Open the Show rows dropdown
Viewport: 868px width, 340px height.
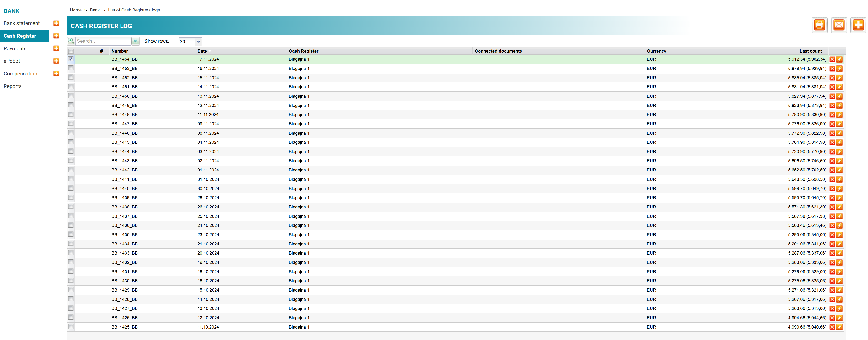tap(199, 42)
